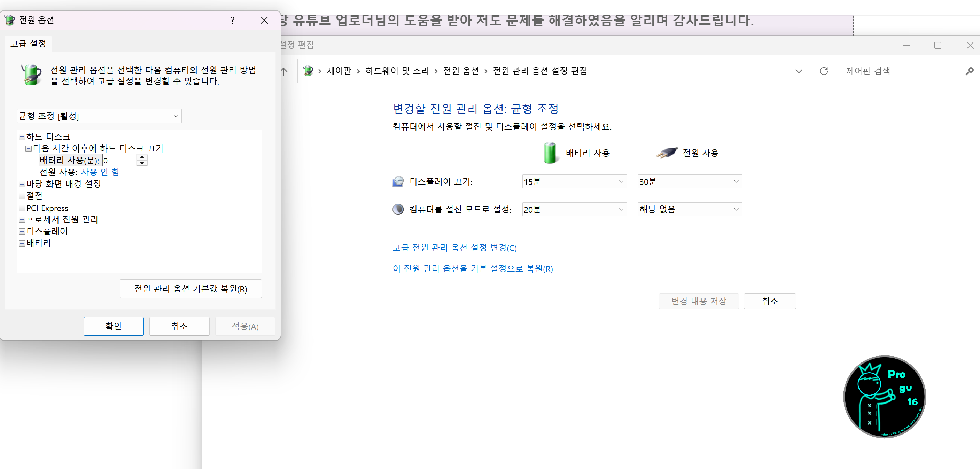Viewport: 980px width, 469px height.
Task: Select the 고급 설정 tab
Action: [28, 44]
